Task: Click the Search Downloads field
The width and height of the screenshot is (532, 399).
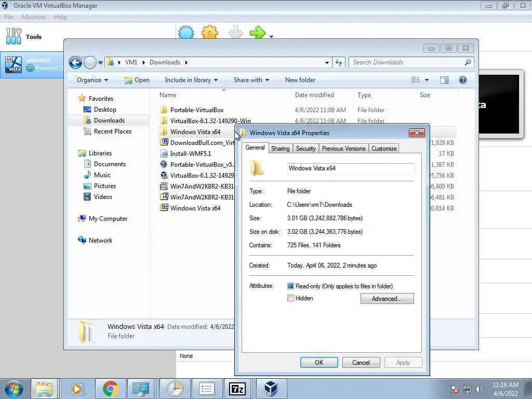Action: coord(407,62)
